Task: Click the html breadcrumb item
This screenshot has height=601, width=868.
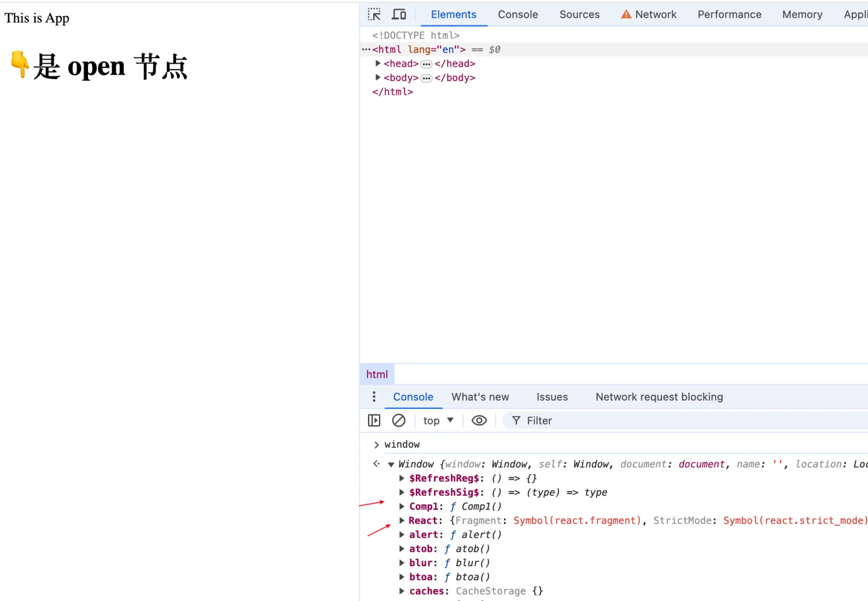Action: pyautogui.click(x=377, y=374)
